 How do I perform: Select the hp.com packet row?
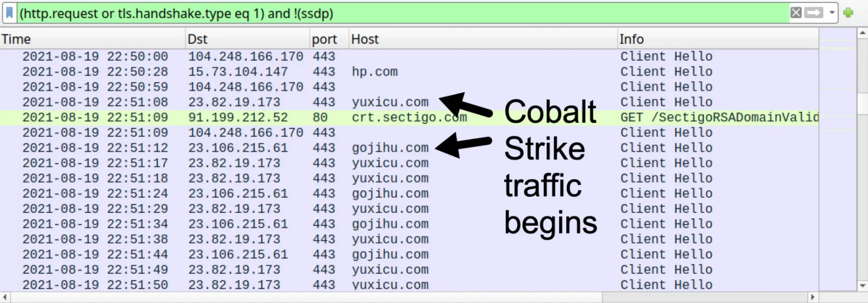[x=409, y=72]
